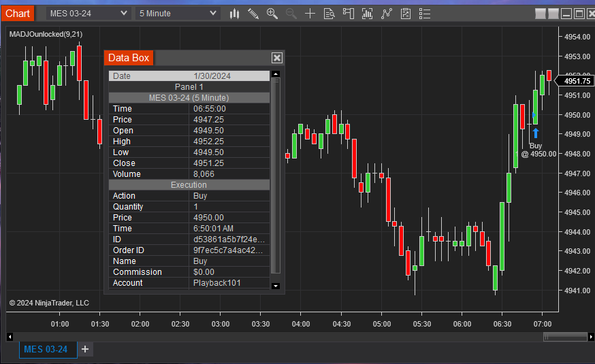Image resolution: width=595 pixels, height=364 pixels.
Task: Select the MES 03-24 chart tab
Action: 48,349
